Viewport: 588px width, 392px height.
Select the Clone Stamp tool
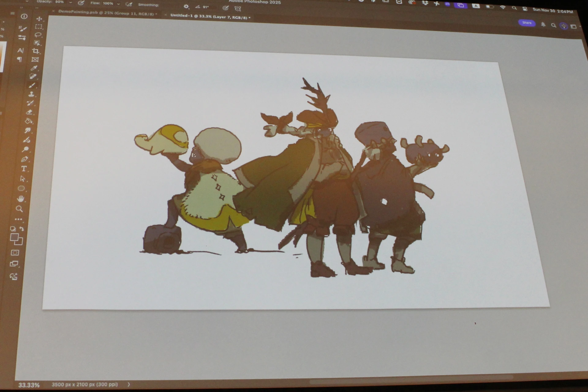31,94
